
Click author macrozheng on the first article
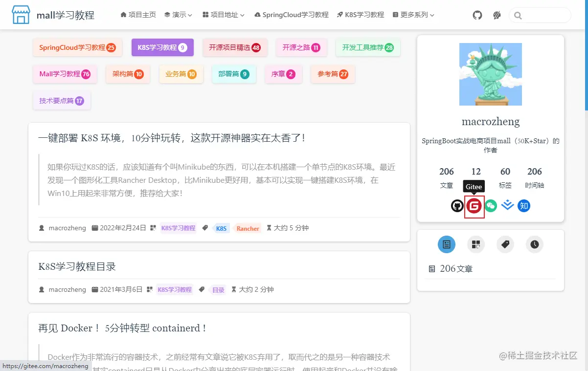[x=67, y=228]
